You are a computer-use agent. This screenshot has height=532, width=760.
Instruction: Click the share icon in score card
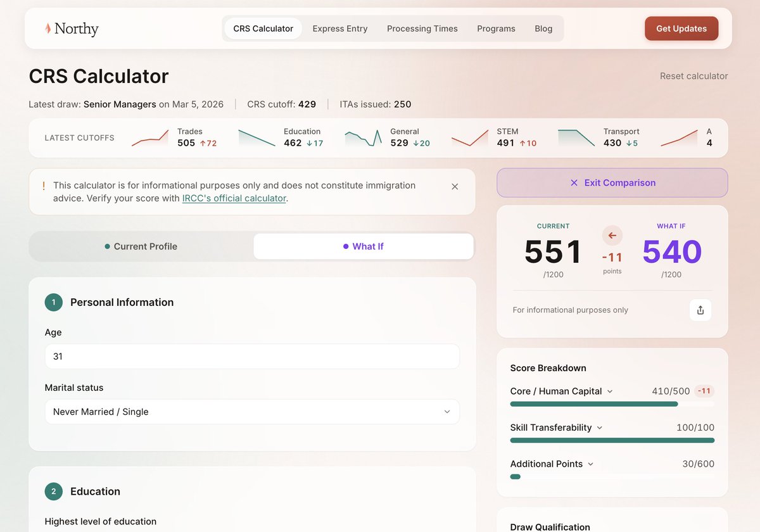pos(700,310)
